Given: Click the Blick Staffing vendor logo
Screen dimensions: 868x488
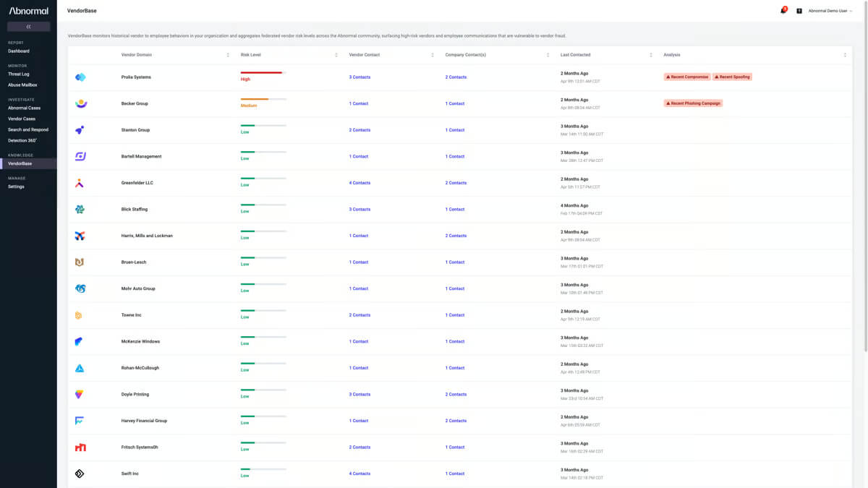Looking at the screenshot, I should point(80,210).
